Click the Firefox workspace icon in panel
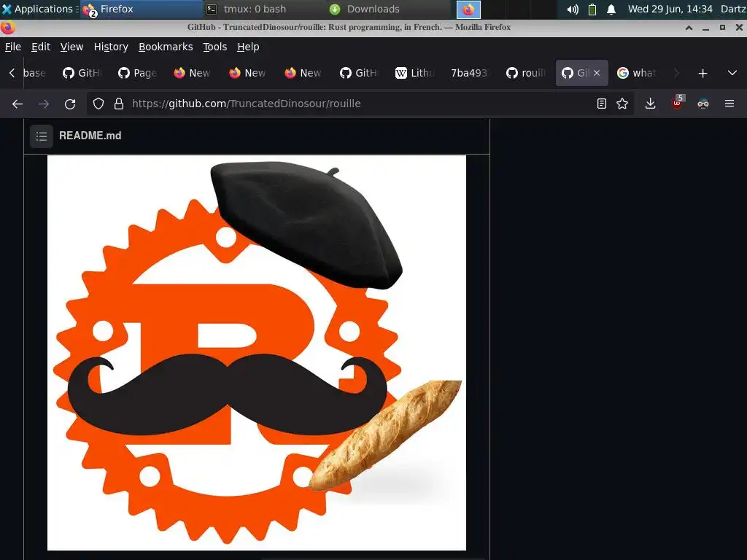 (x=468, y=9)
